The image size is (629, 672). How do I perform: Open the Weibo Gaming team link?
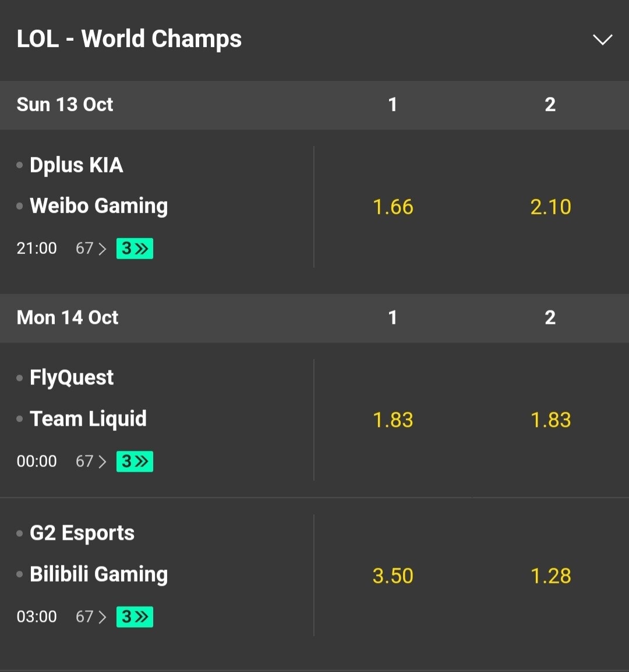(98, 206)
